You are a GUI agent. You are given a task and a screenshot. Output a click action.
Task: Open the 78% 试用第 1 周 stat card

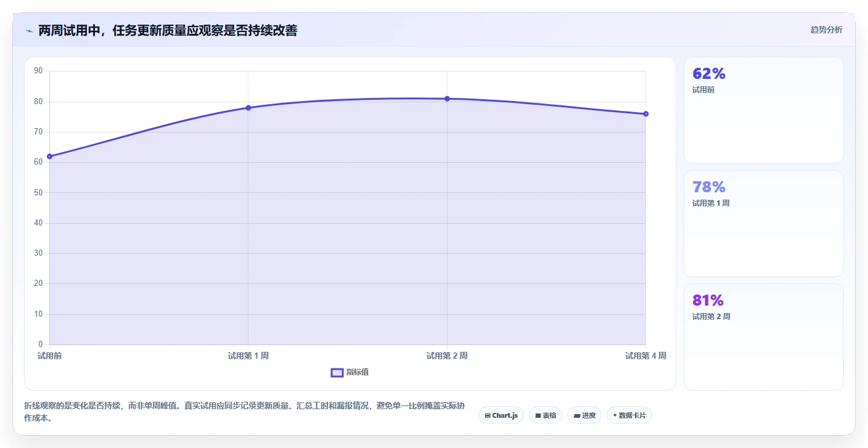(x=764, y=224)
